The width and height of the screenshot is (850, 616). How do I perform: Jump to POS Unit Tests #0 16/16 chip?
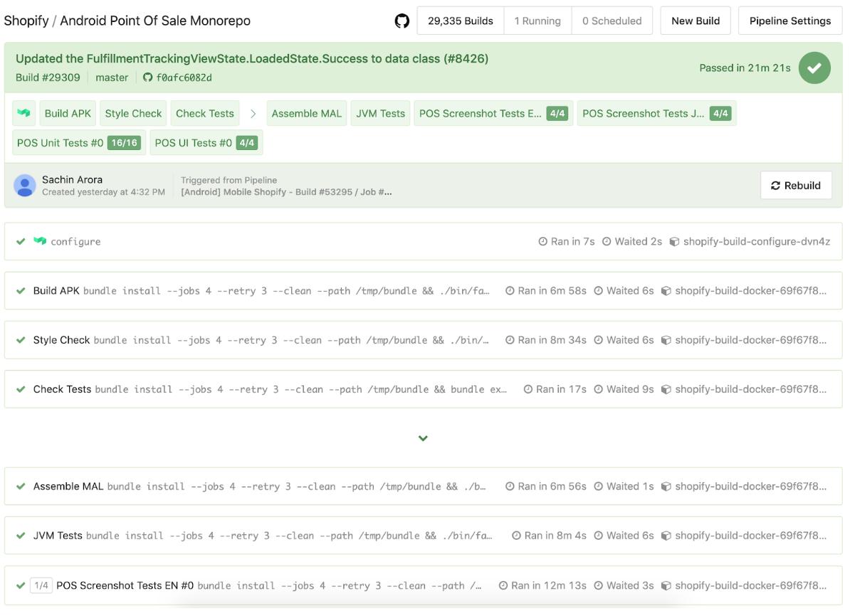pyautogui.click(x=79, y=143)
